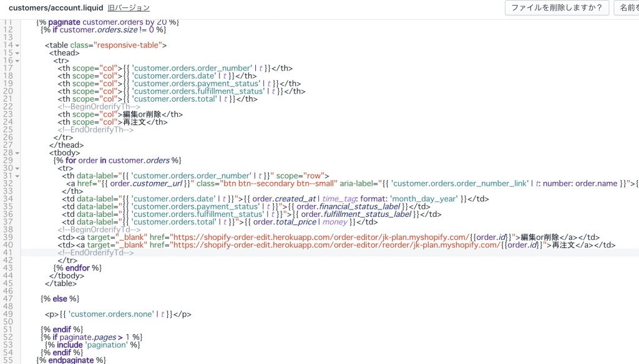Viewport: 639px width, 364px height.
Task: Click the customers/account.liquid file title
Action: click(x=56, y=7)
